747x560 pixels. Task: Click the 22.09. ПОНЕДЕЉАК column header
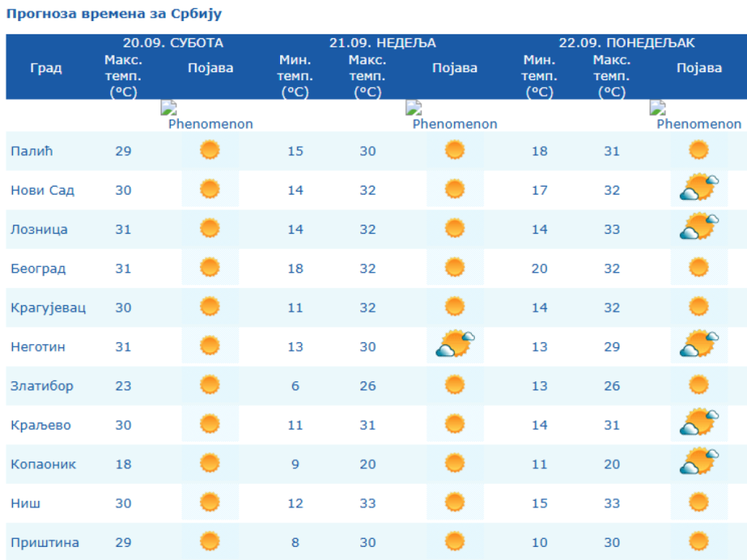tap(627, 43)
